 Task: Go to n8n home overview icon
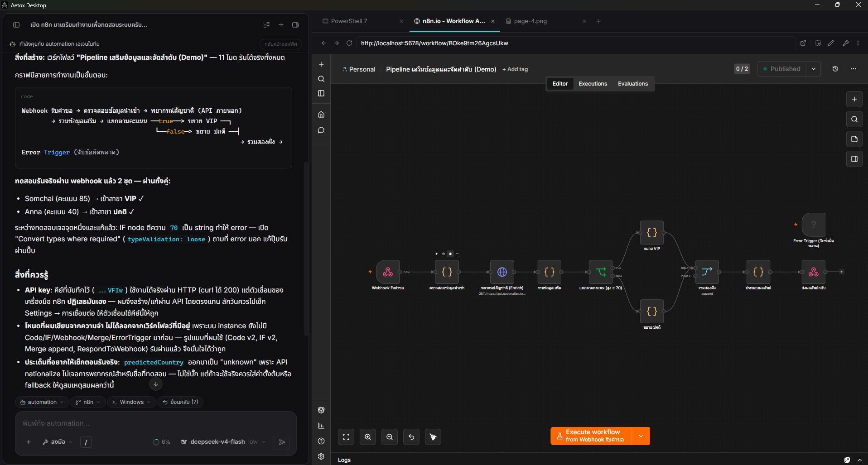pyautogui.click(x=321, y=115)
